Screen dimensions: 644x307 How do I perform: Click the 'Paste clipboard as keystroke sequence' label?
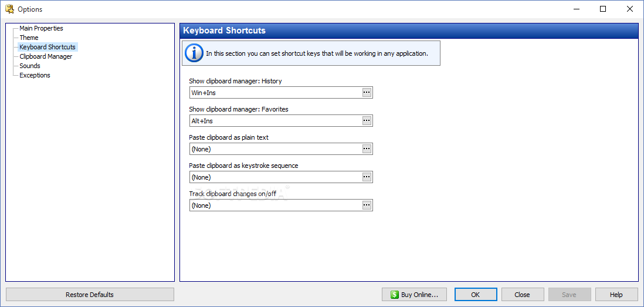coord(243,166)
